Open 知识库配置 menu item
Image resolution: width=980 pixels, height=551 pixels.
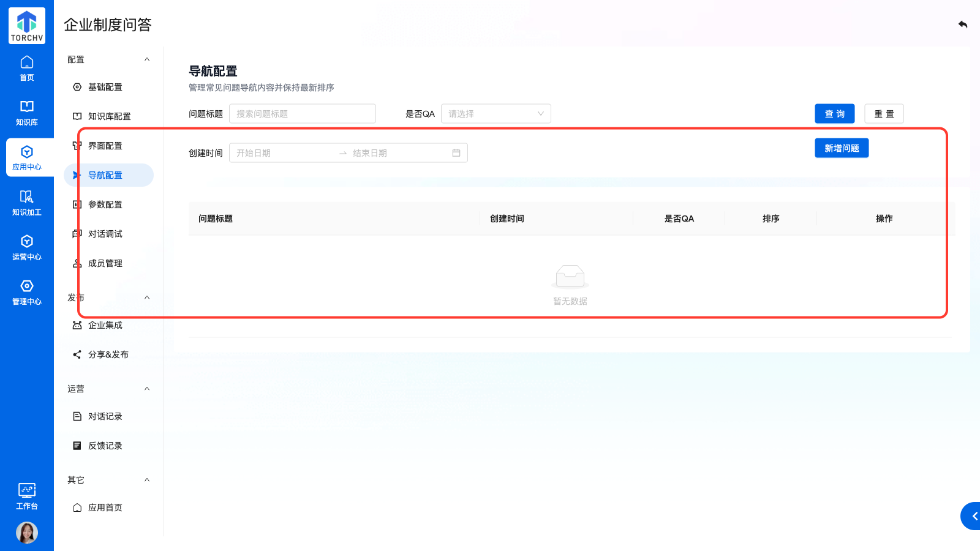(x=109, y=116)
